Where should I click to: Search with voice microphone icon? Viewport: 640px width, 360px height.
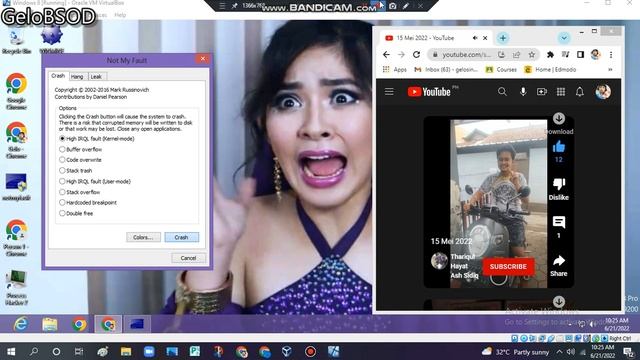pos(523,92)
